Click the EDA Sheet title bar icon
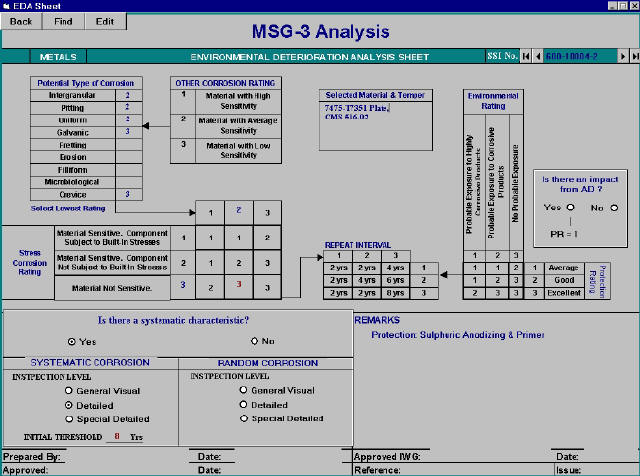 point(8,6)
